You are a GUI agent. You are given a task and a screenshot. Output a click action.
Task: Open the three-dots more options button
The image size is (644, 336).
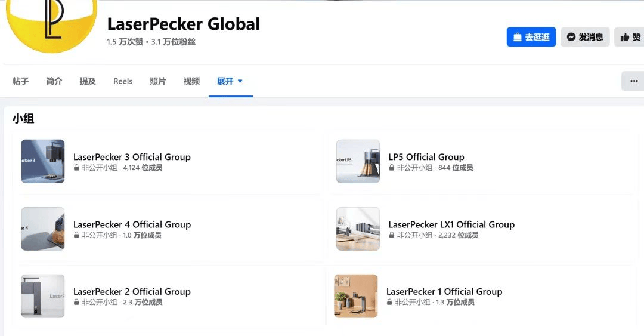pos(633,81)
